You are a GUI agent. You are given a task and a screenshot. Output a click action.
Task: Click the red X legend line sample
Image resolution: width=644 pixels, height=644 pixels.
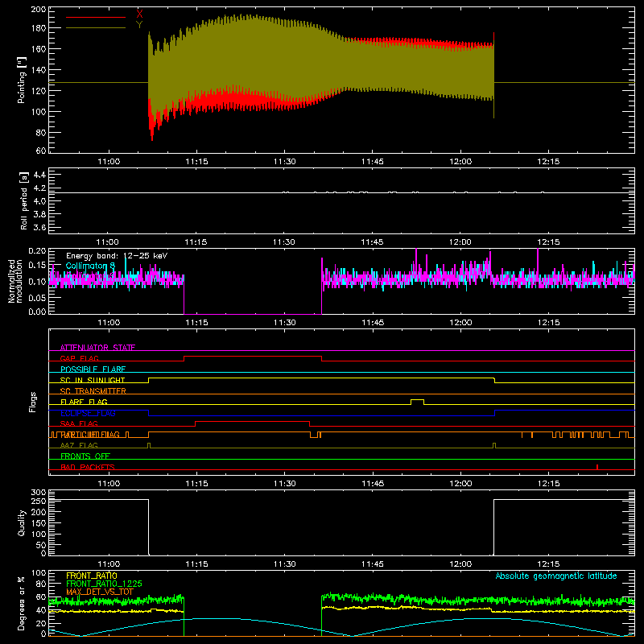(x=96, y=17)
